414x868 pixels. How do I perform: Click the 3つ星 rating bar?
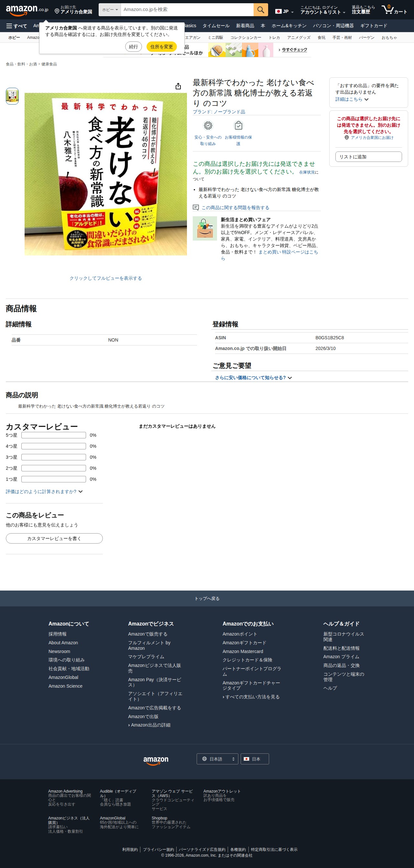(53, 457)
